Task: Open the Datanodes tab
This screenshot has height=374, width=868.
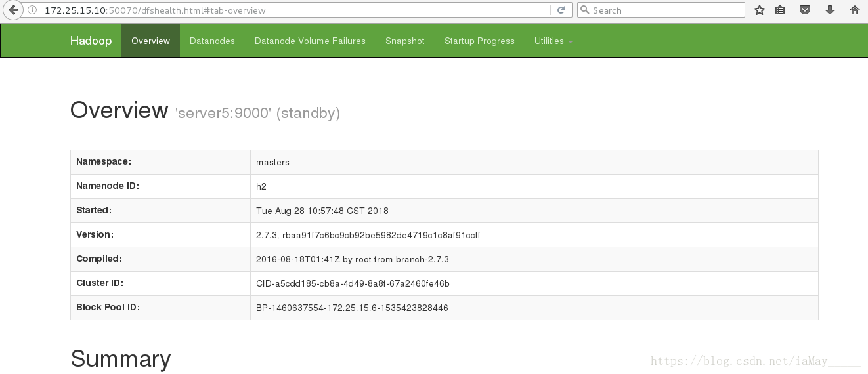Action: click(212, 41)
